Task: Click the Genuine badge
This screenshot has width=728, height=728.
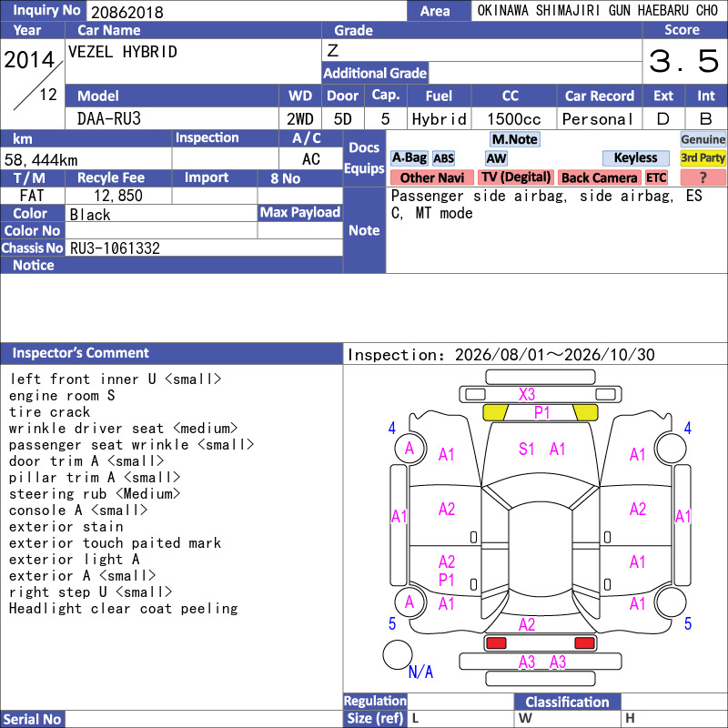Action: click(x=703, y=139)
